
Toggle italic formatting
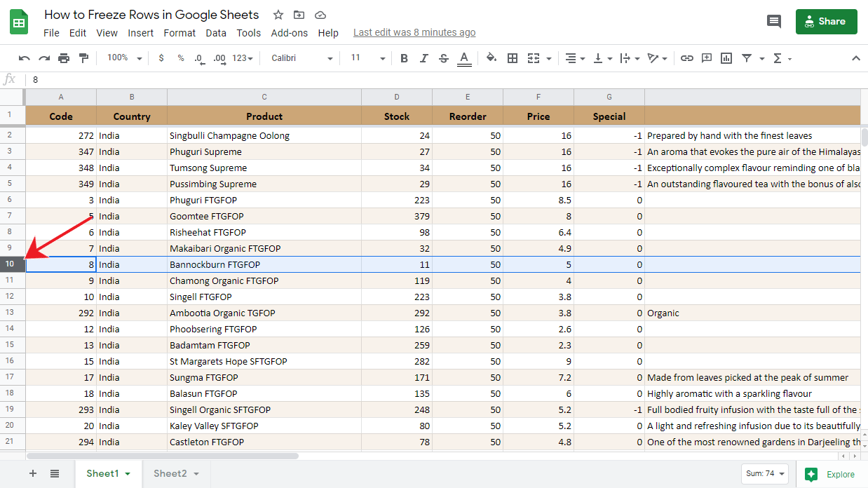(x=424, y=58)
